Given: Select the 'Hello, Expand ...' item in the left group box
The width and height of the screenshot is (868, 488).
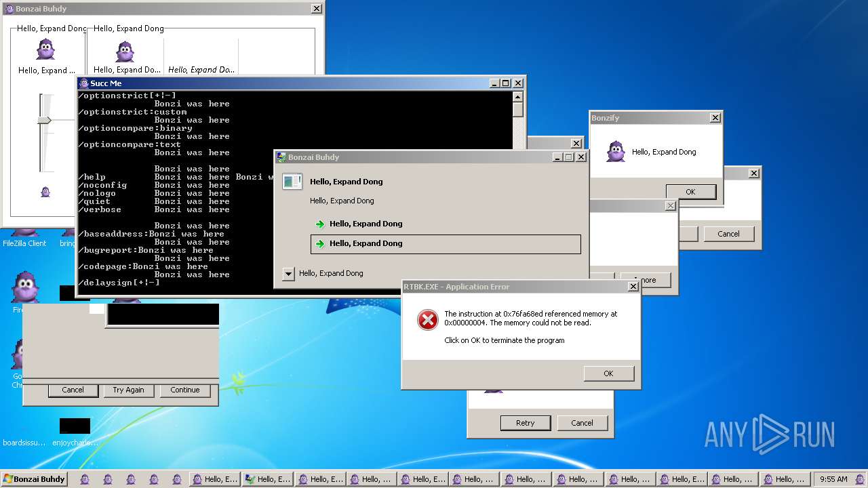Looking at the screenshot, I should [47, 57].
